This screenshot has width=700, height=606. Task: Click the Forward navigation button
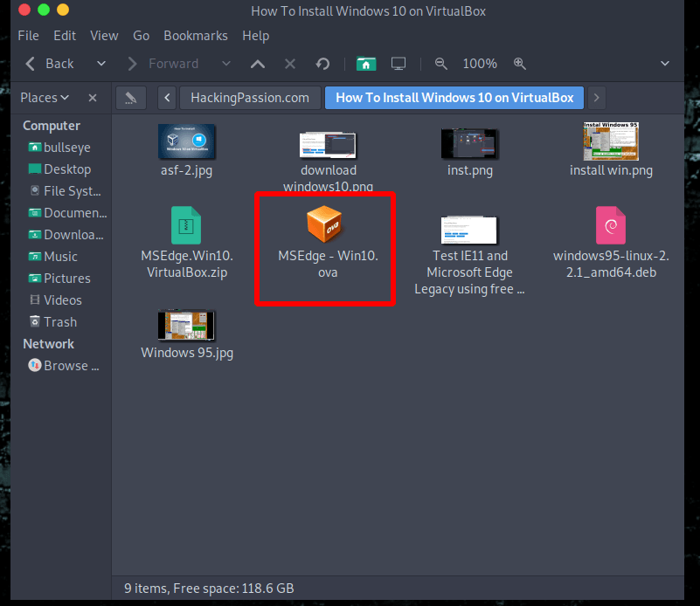pos(163,64)
